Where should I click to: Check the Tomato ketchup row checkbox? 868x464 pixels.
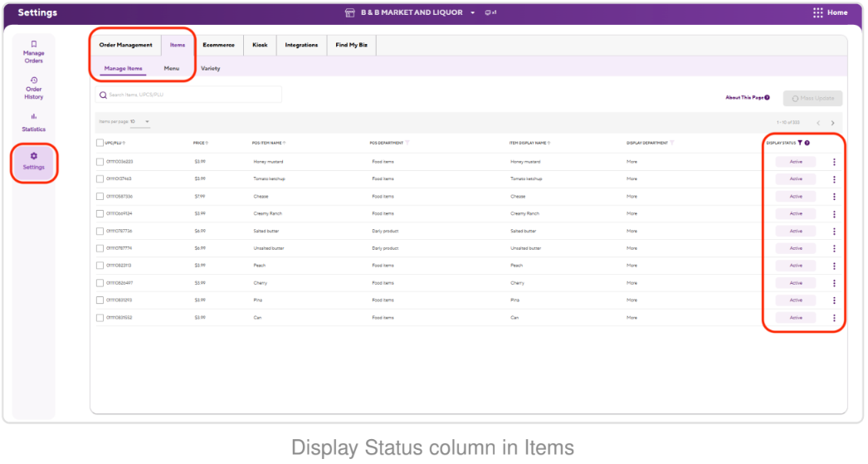pyautogui.click(x=100, y=178)
